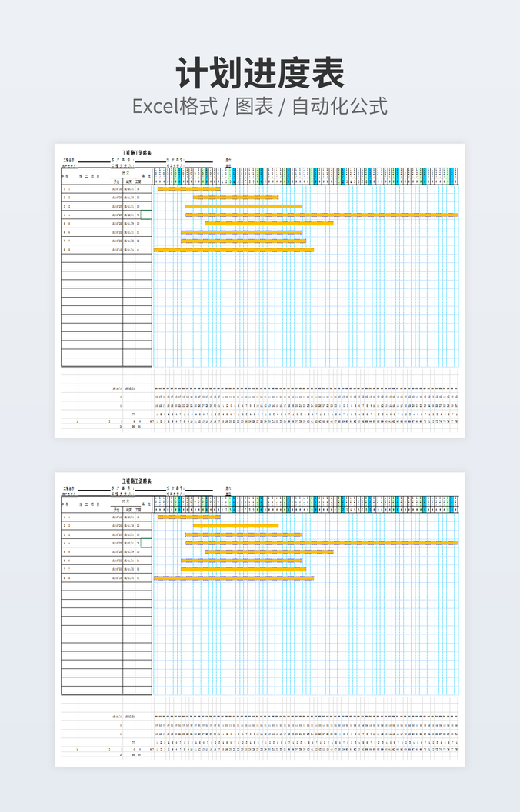This screenshot has width=520, height=812.
Task: Select the last orange bar in top chart
Action: [x=234, y=250]
